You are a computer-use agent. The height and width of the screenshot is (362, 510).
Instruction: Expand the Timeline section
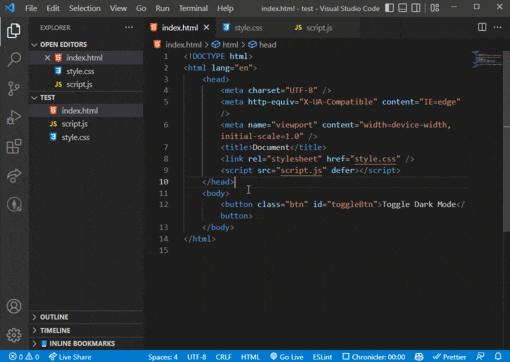coord(87,330)
